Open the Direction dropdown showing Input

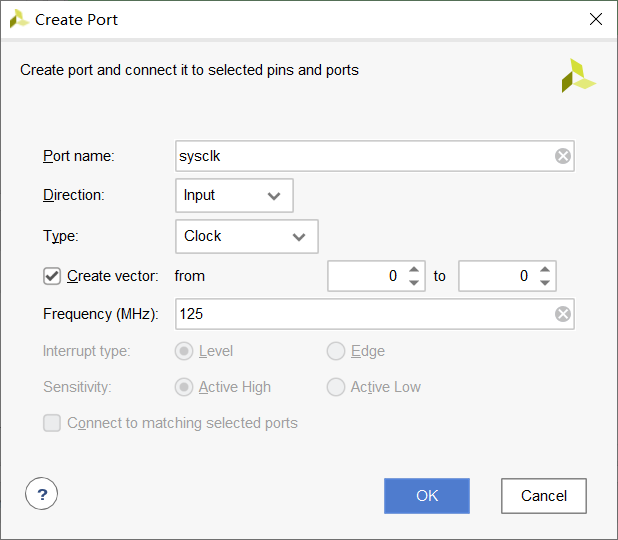click(x=235, y=196)
